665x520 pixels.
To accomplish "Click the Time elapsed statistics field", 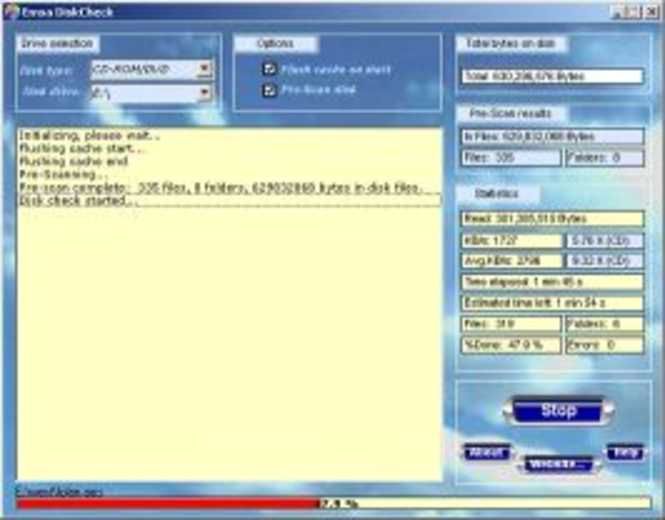I will coord(552,282).
